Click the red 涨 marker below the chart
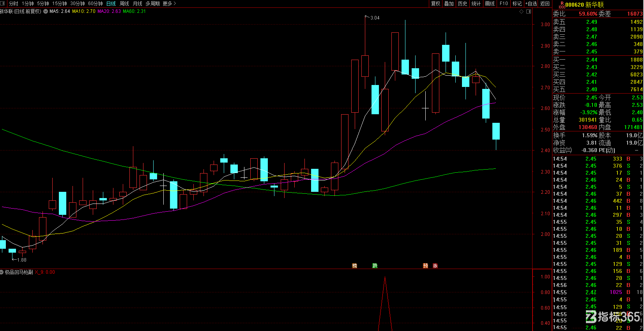The image size is (644, 331). (x=435, y=266)
